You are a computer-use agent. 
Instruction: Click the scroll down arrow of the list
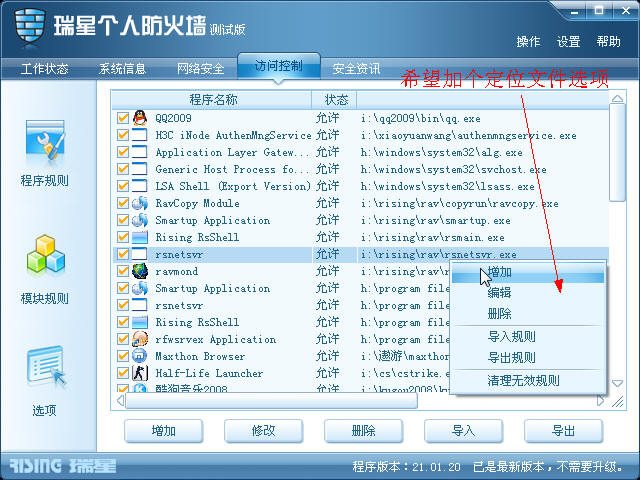(x=618, y=383)
